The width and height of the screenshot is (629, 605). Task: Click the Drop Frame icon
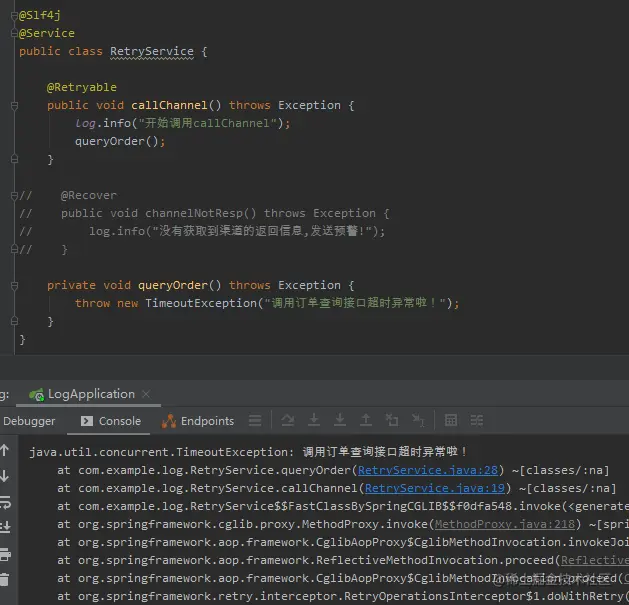(x=392, y=420)
